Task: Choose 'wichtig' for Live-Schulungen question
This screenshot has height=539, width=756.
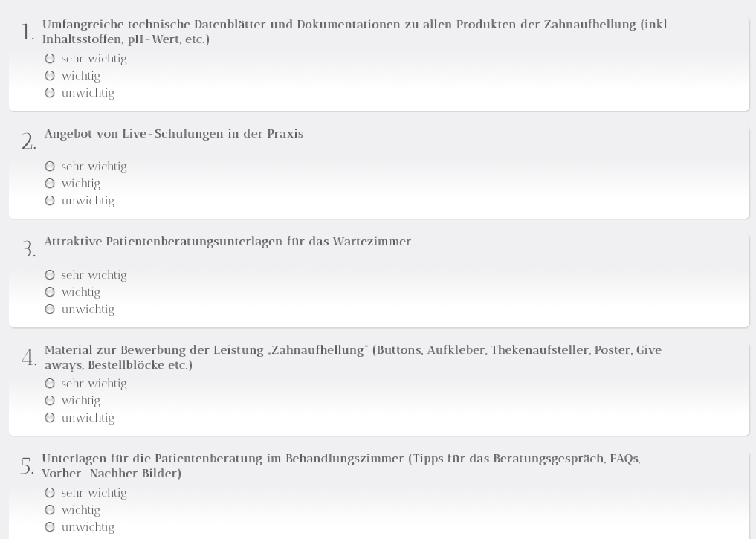Action: (x=50, y=184)
